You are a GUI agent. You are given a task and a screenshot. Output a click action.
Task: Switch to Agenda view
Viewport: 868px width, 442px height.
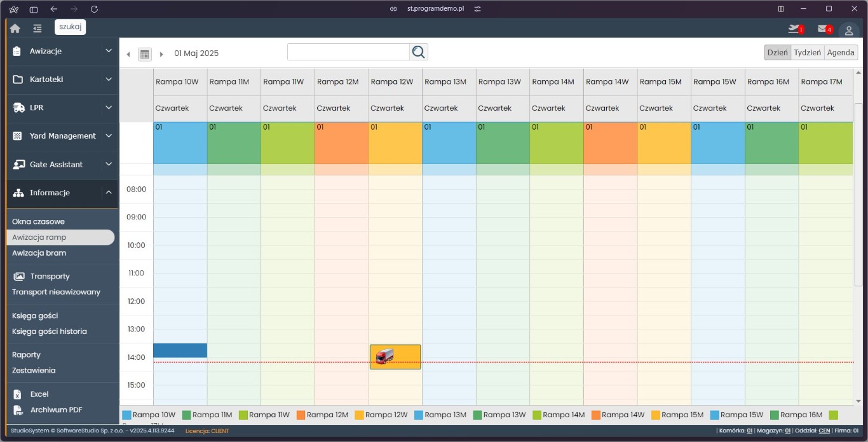(x=840, y=53)
